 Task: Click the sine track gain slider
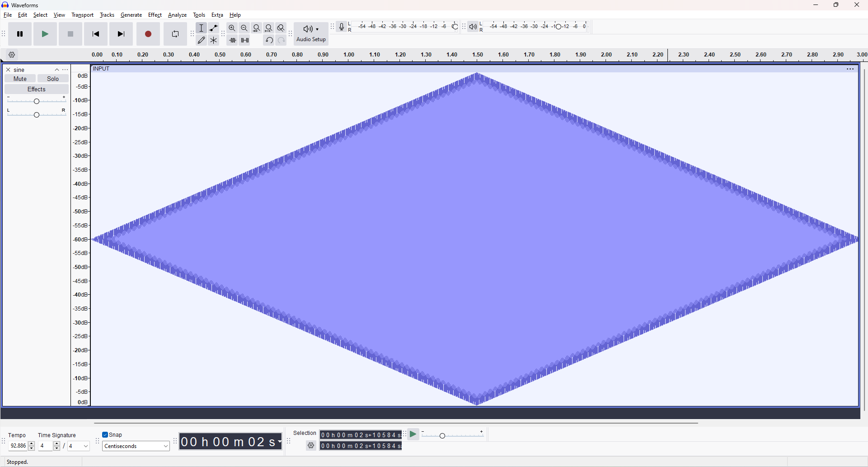coord(37,101)
